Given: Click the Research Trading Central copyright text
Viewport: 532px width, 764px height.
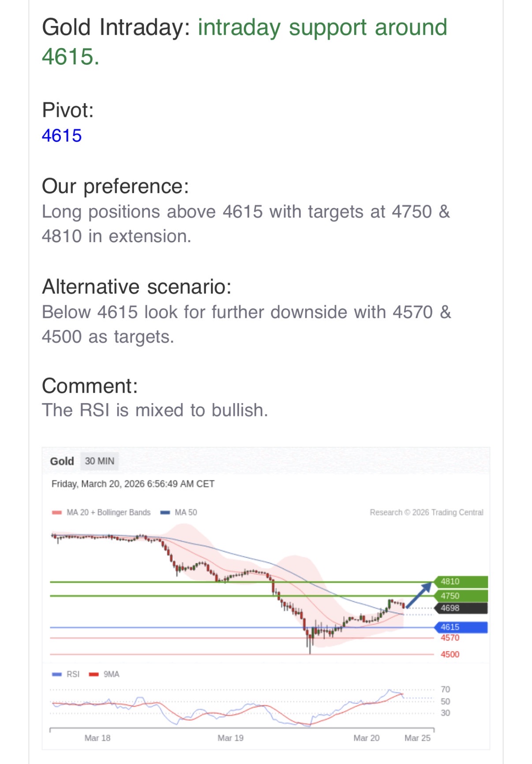Looking at the screenshot, I should pos(427,513).
